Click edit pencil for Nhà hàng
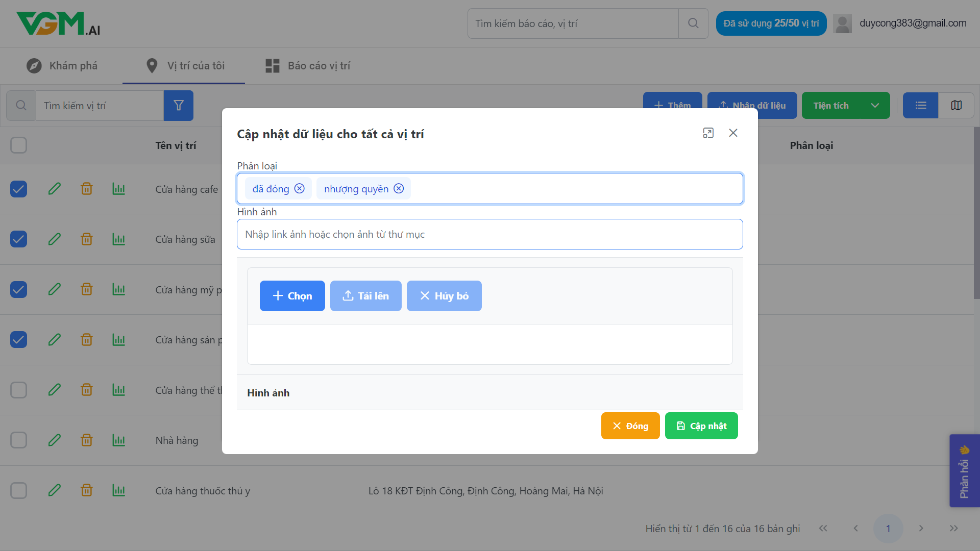980x551 pixels. point(55,440)
